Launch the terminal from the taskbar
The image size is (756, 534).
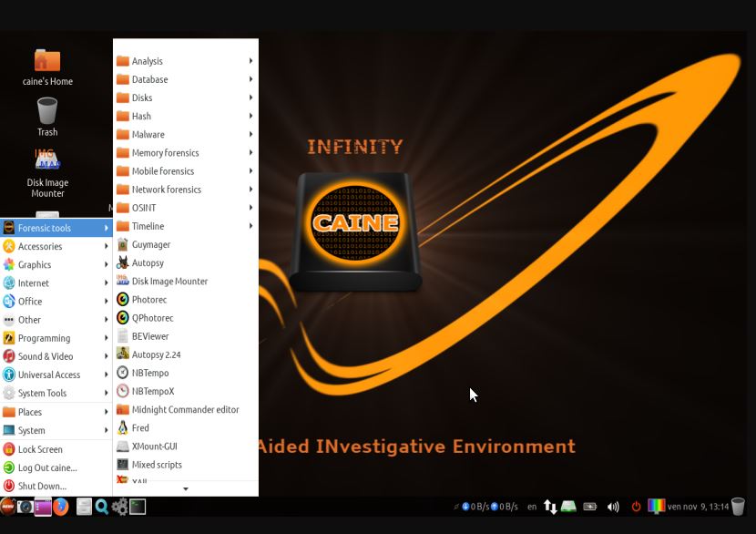pos(138,507)
